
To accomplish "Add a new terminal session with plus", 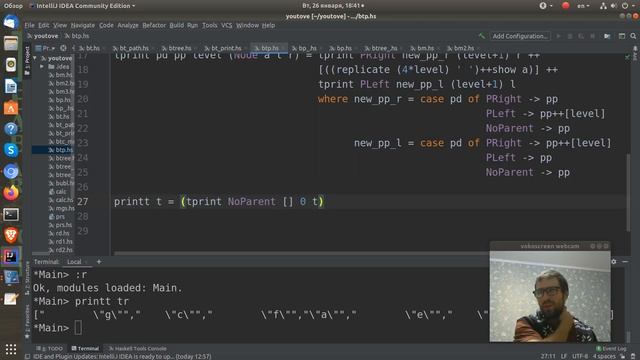I will (x=99, y=262).
